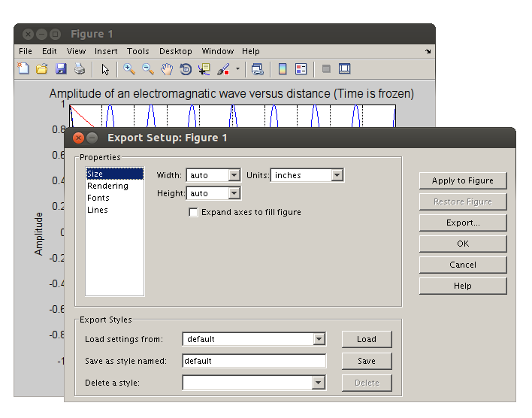This screenshot has height=418, width=532.
Task: Click the Delete style button
Action: [x=367, y=383]
